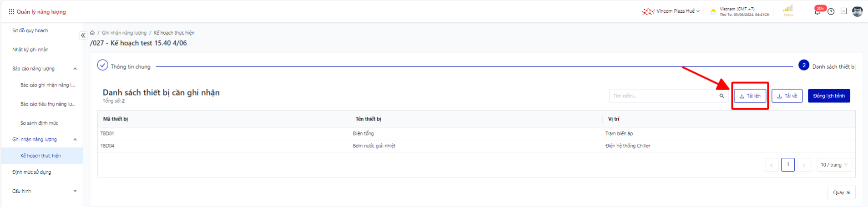Open the notifications bell
The height and width of the screenshot is (207, 868).
pos(818,12)
